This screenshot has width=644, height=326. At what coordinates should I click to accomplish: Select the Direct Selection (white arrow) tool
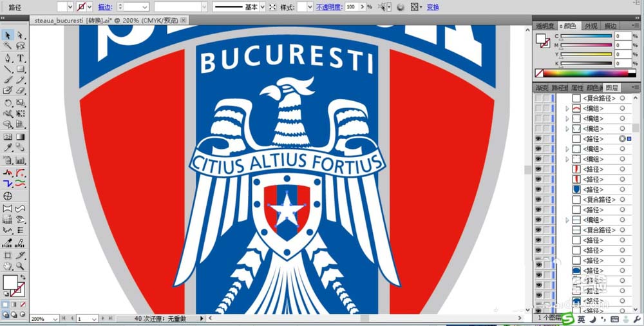click(20, 35)
